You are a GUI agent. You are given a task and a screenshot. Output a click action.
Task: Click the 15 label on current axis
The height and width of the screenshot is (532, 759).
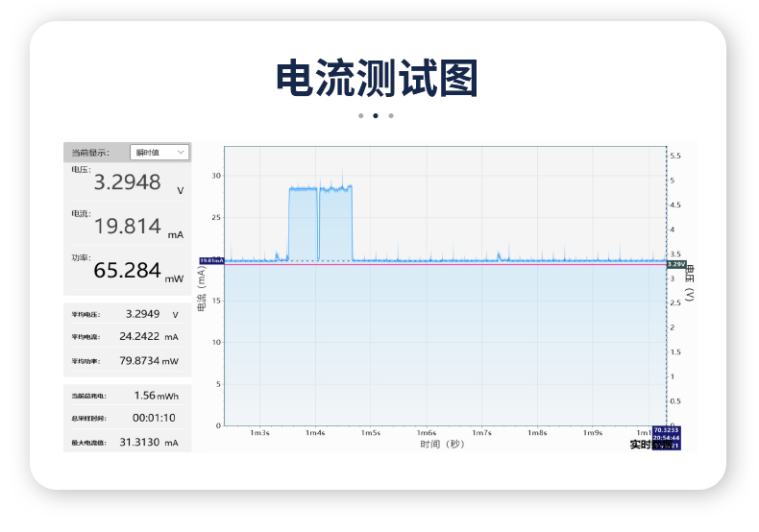click(216, 301)
